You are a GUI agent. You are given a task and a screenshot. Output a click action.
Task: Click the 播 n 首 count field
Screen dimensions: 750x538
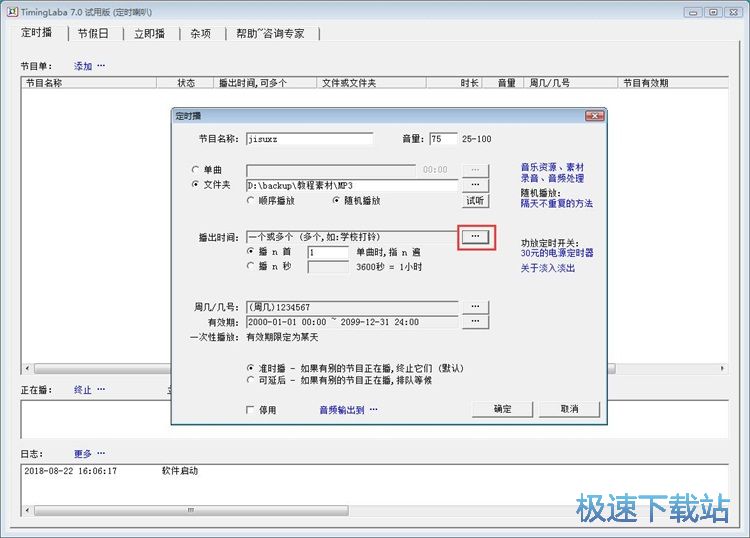328,252
